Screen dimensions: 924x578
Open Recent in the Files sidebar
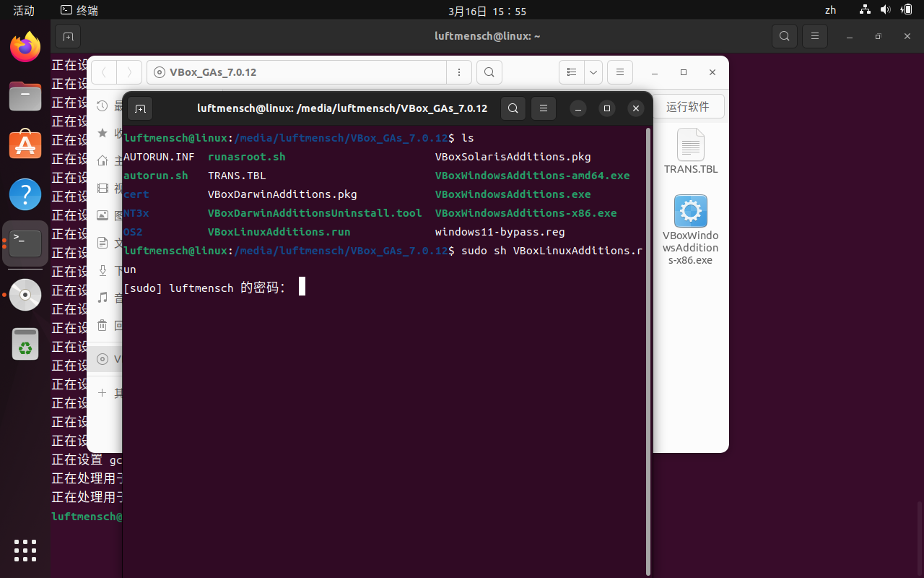tap(105, 106)
